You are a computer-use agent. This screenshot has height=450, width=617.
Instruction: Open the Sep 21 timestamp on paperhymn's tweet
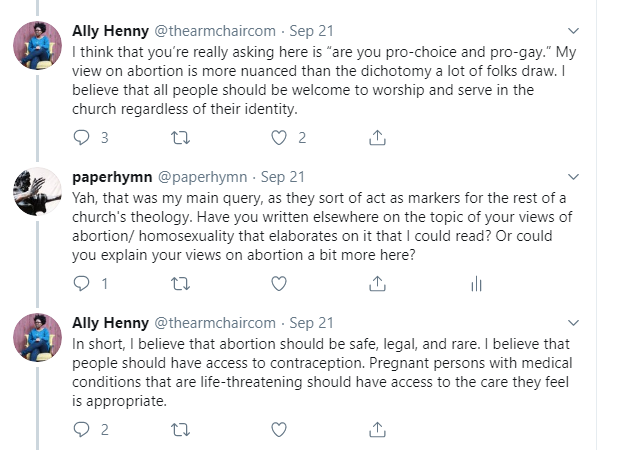coord(283,176)
